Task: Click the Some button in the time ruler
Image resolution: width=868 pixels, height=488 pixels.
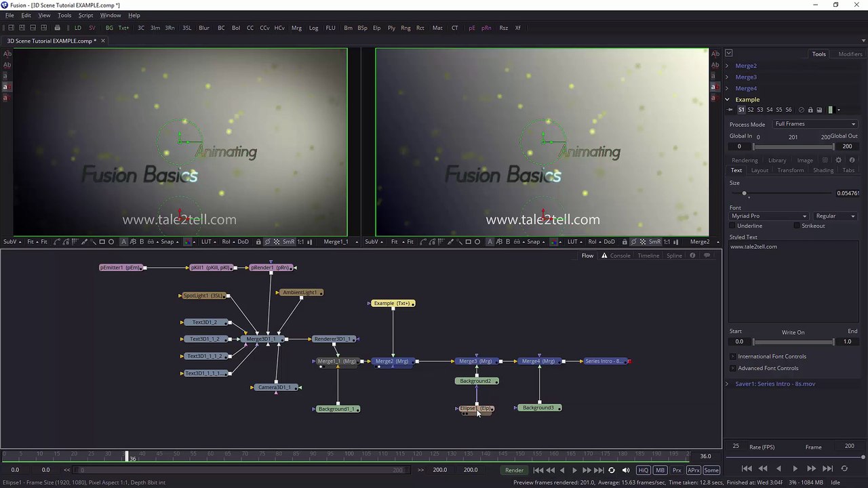Action: click(x=711, y=470)
